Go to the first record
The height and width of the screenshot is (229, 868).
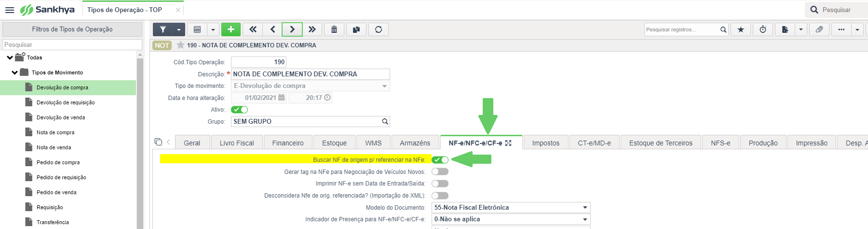click(253, 29)
